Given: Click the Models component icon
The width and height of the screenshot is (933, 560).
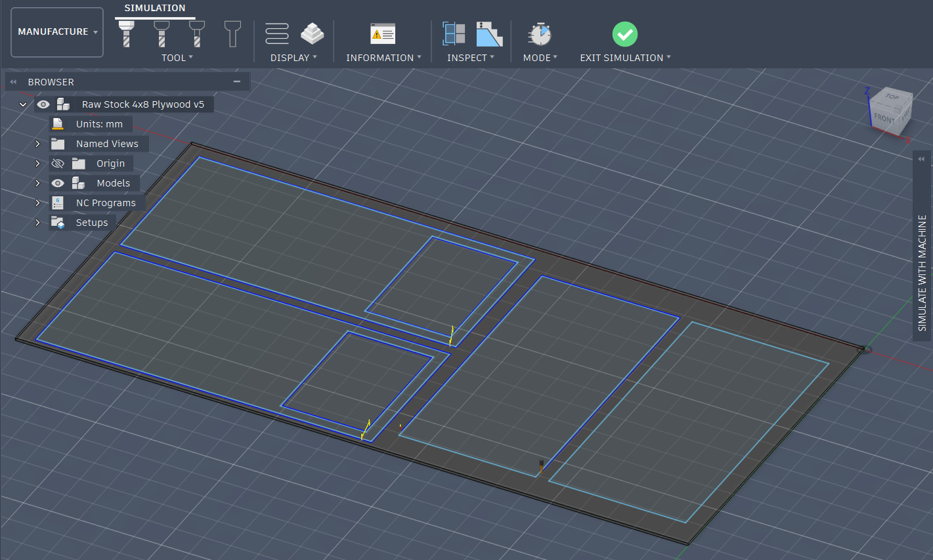Looking at the screenshot, I should tap(79, 183).
